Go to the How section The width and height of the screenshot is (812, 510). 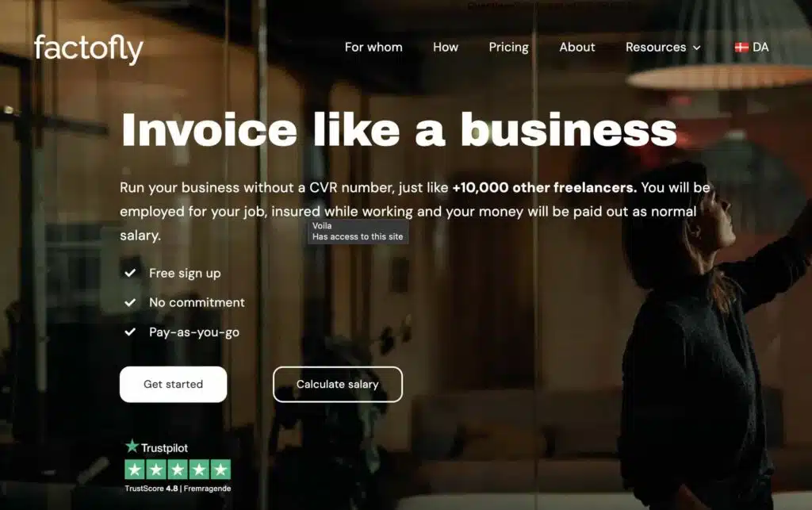[x=446, y=47]
